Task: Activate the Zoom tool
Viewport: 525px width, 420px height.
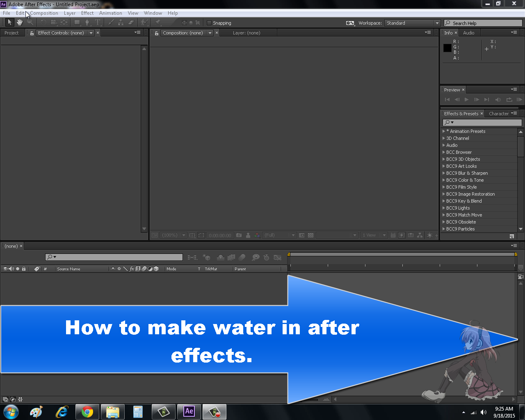Action: tap(30, 23)
